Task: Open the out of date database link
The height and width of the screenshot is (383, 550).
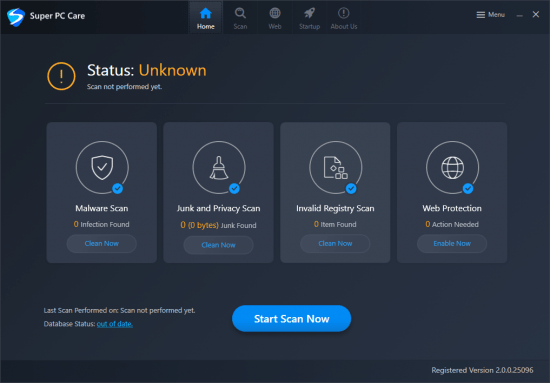Action: pyautogui.click(x=115, y=324)
